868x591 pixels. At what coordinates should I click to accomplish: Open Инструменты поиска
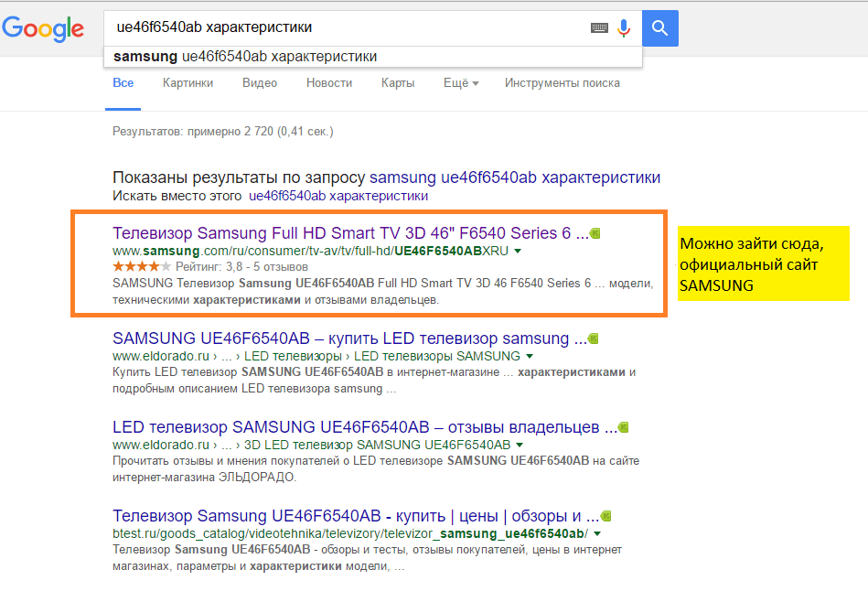[x=562, y=83]
